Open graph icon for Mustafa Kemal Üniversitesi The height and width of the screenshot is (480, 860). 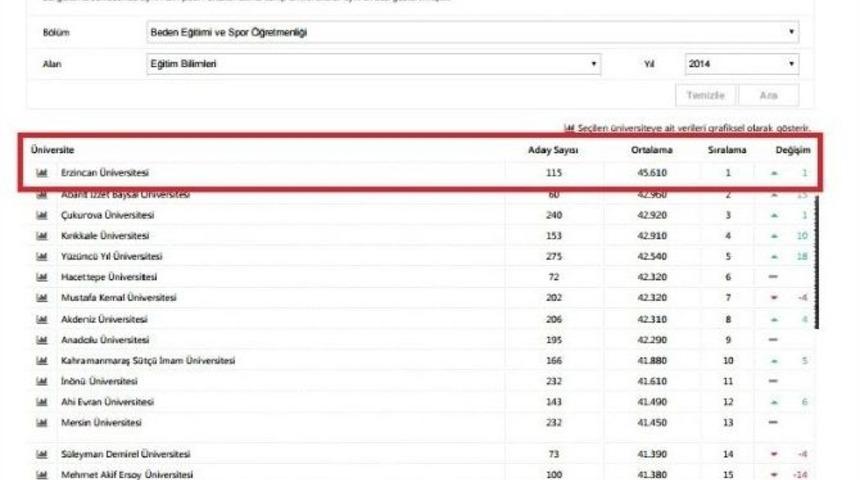pyautogui.click(x=42, y=298)
